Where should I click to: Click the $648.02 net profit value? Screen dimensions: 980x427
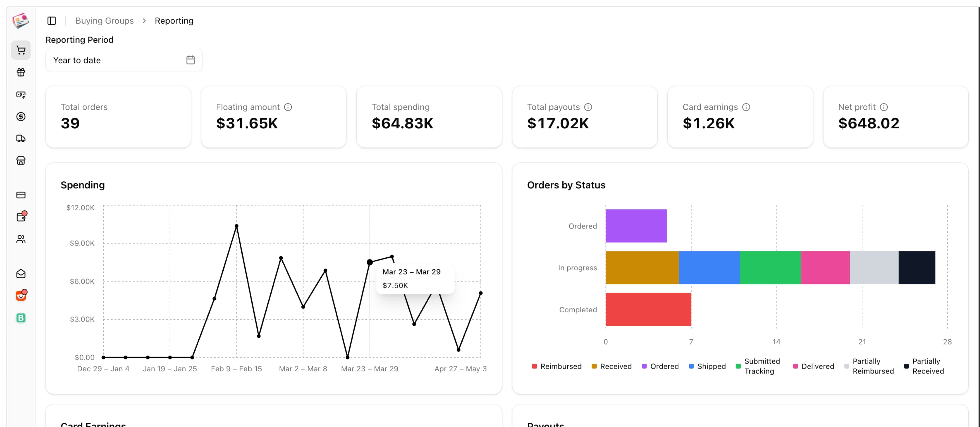(x=869, y=123)
